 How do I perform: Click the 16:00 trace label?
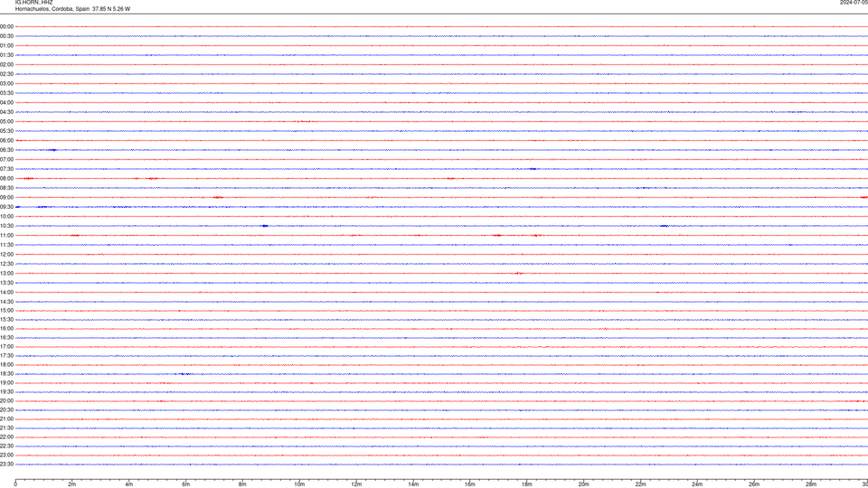click(x=6, y=329)
